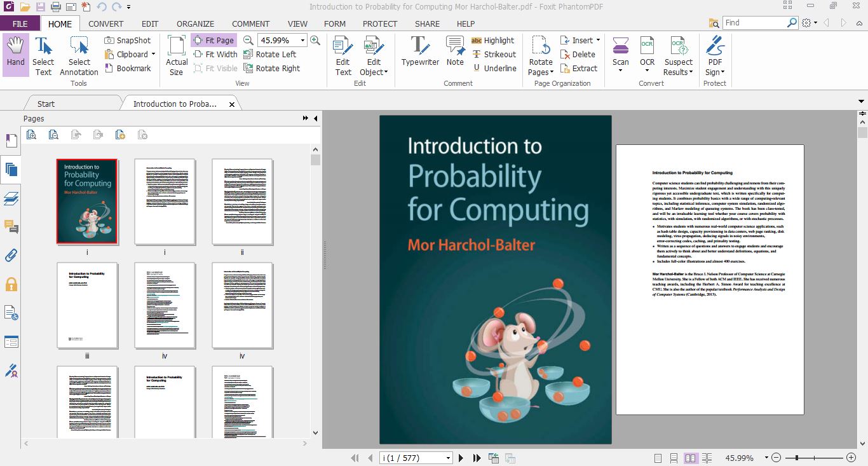Jump to the last page
The width and height of the screenshot is (868, 466).
(477, 458)
